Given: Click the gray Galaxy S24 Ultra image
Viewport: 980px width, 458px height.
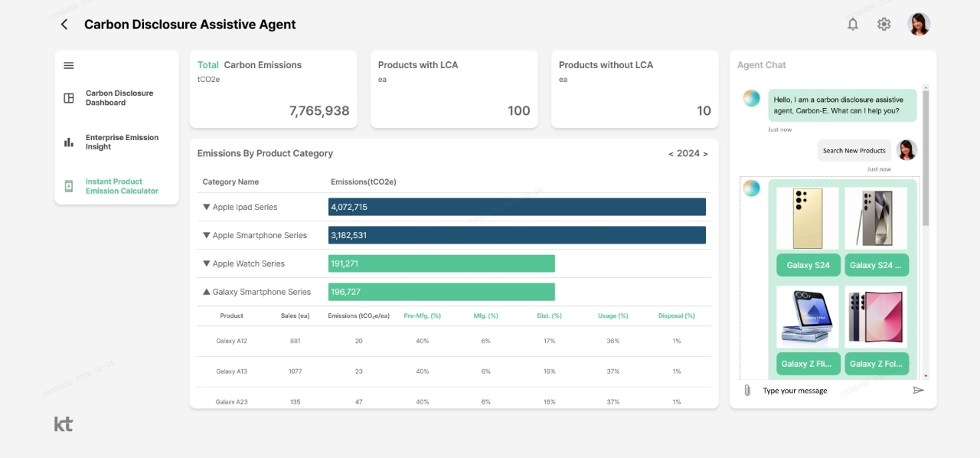Looking at the screenshot, I should [x=877, y=218].
